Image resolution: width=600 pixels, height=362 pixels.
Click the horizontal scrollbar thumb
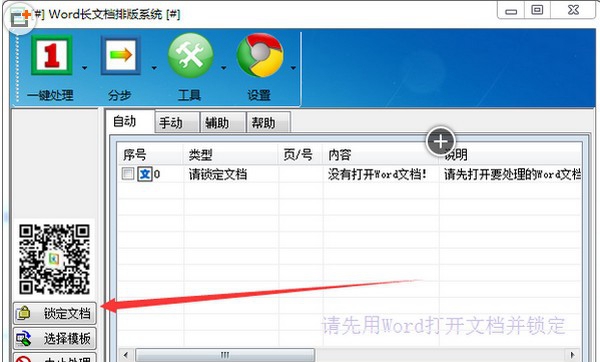coord(225,355)
